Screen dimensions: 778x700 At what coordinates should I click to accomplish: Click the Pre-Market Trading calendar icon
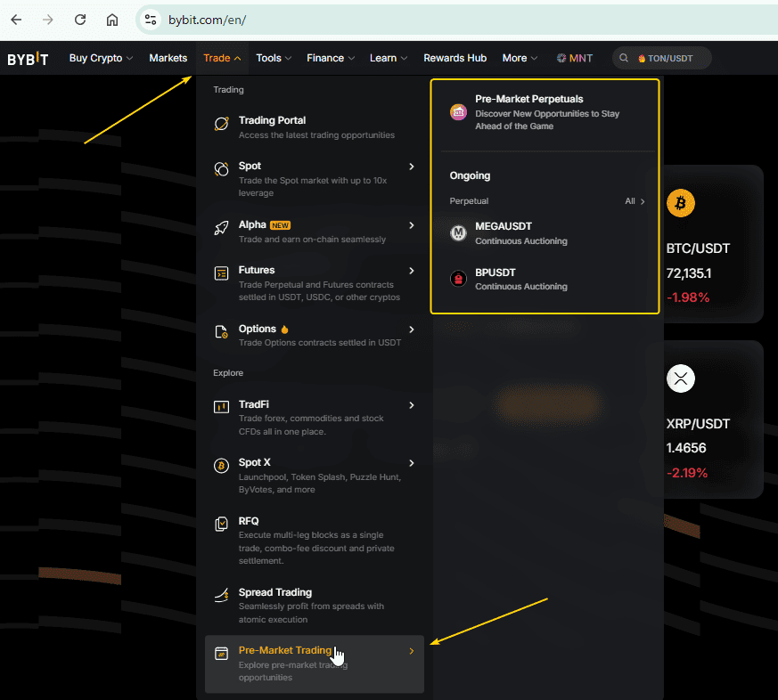click(221, 654)
